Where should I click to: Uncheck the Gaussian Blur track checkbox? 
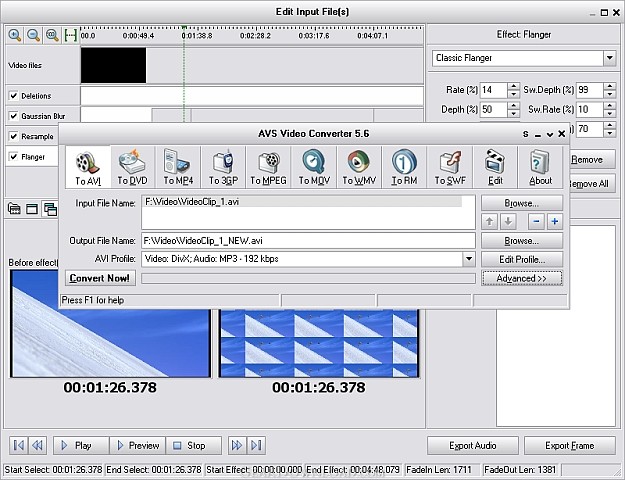14,116
